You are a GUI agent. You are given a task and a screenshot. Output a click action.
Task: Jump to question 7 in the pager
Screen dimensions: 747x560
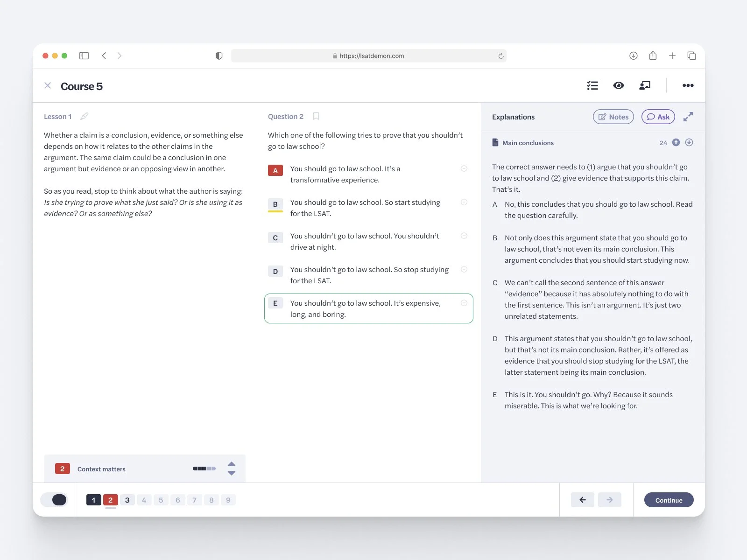pos(194,500)
